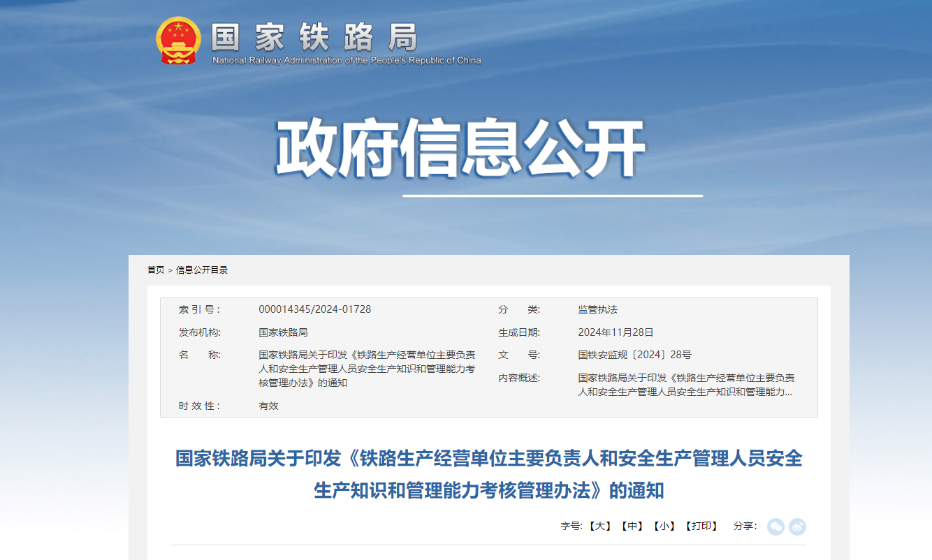Image resolution: width=932 pixels, height=560 pixels.
Task: Select the 文号 国铁安监规〔2024〕28号
Action: coord(636,354)
